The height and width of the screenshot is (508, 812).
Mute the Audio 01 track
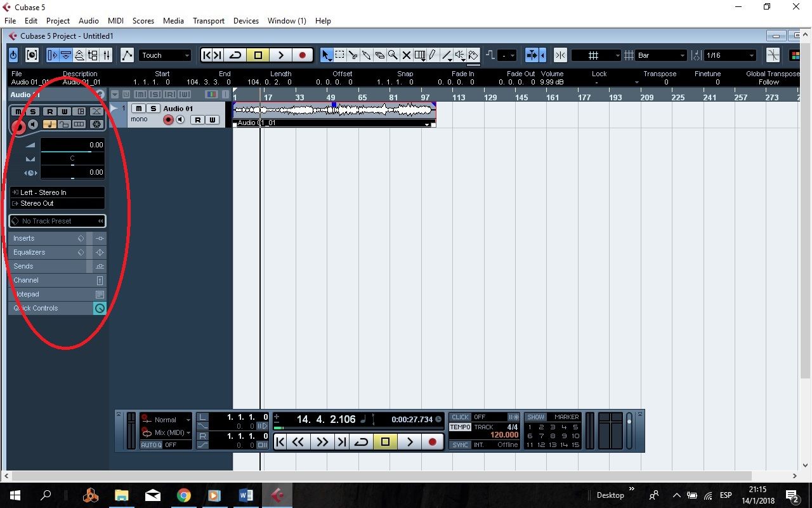(x=138, y=109)
